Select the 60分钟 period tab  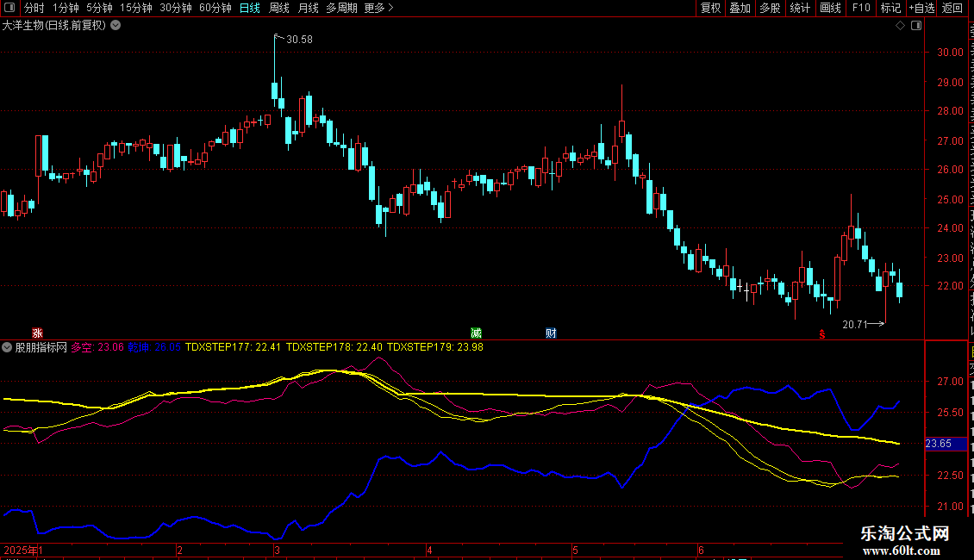point(215,8)
